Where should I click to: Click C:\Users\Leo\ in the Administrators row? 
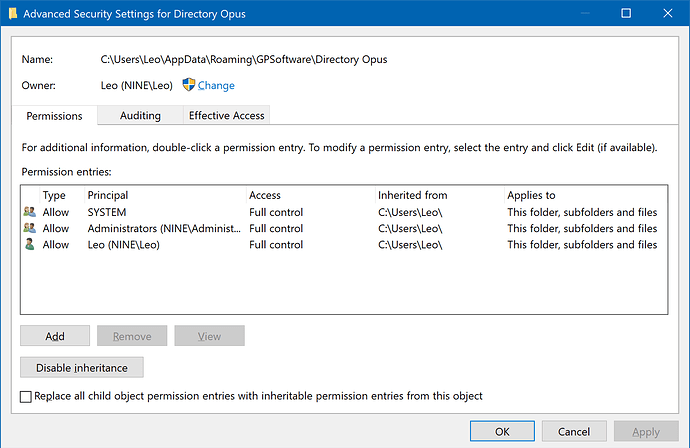pos(410,228)
